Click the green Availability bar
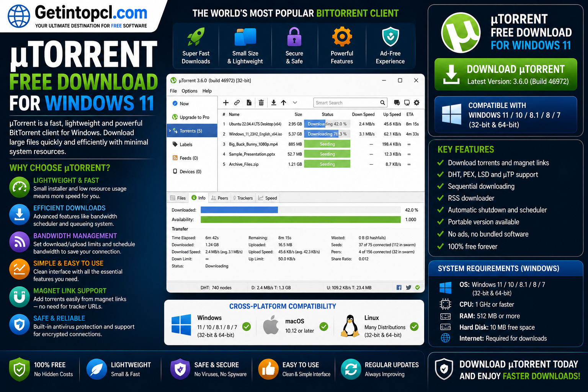588x392 pixels. (301, 220)
